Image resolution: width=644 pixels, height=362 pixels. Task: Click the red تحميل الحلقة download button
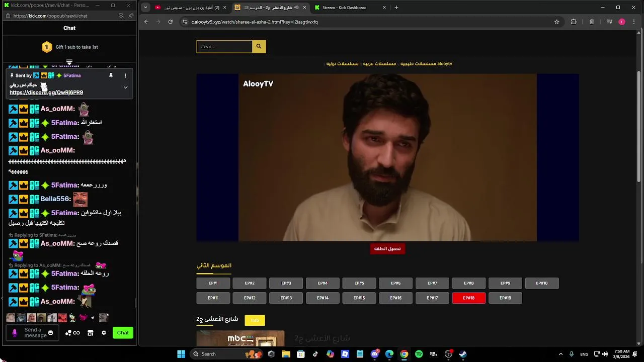point(387,248)
